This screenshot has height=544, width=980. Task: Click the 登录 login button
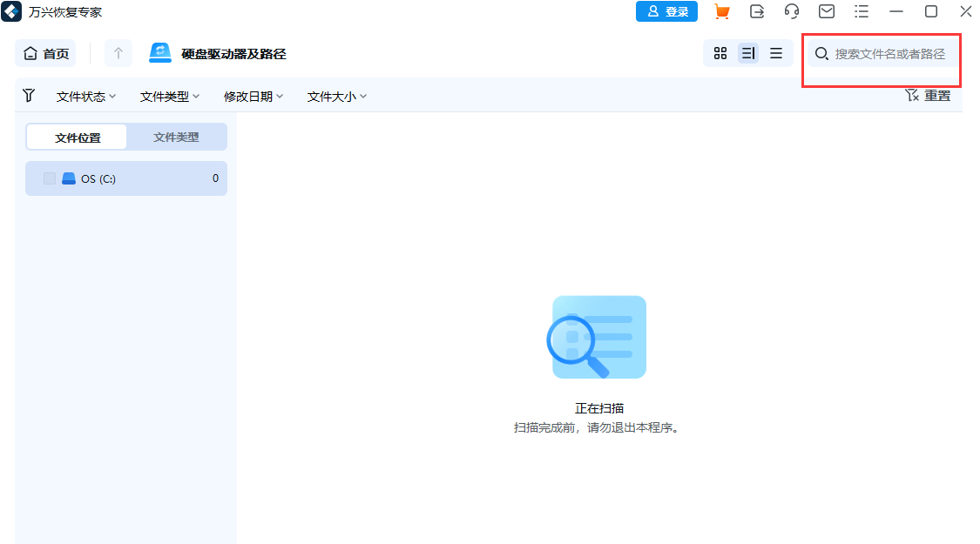666,11
